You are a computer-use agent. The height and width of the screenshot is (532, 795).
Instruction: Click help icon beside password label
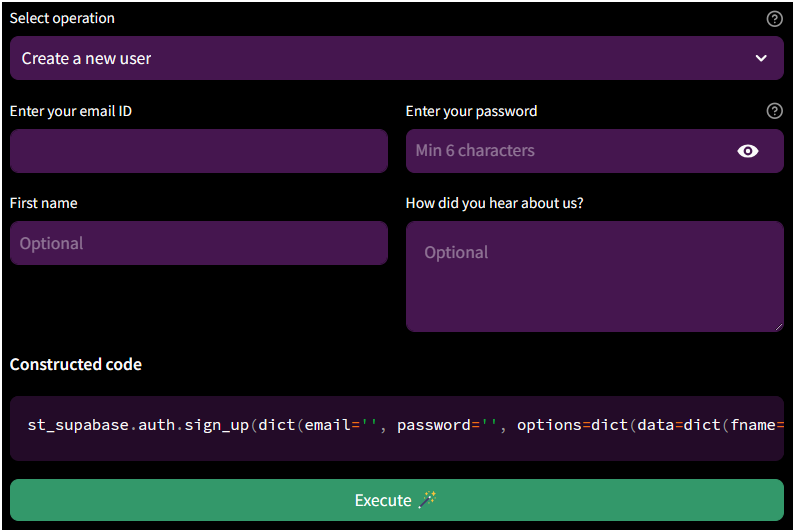(774, 111)
